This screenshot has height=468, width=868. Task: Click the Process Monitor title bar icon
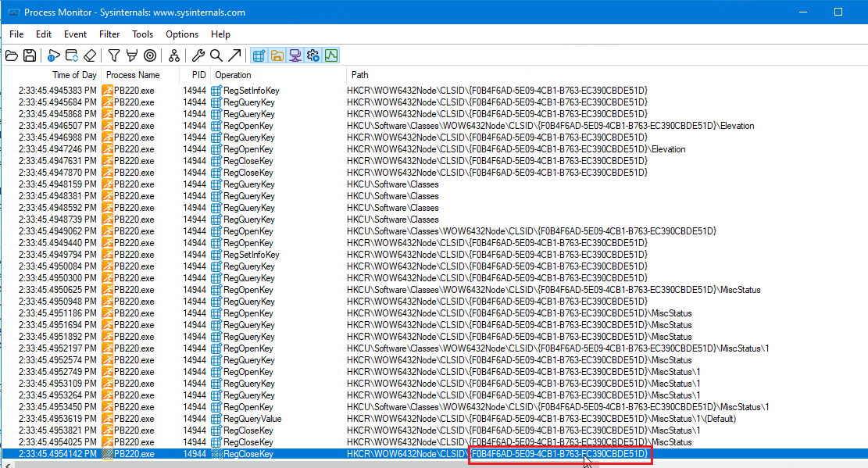(14, 13)
